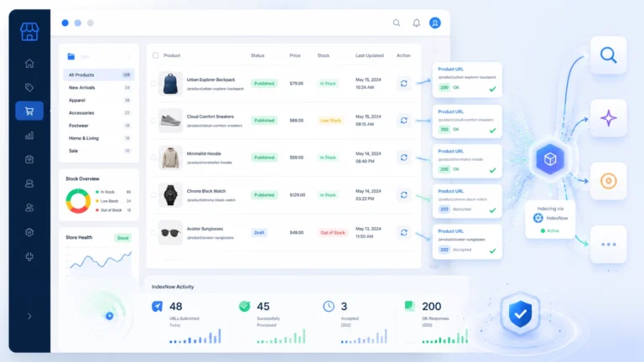Click the clock icon next to 3 Accepted
This screenshot has height=362, width=644.
329,306
